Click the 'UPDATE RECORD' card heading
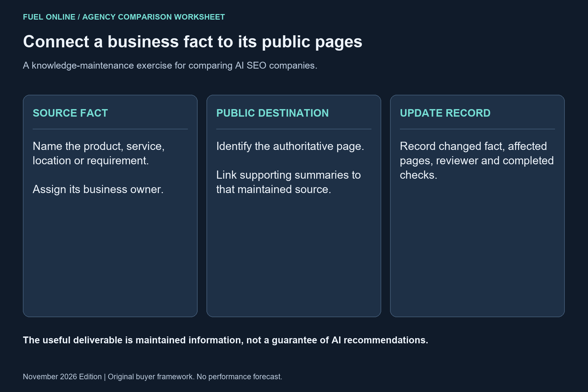588x392 pixels. (x=445, y=113)
